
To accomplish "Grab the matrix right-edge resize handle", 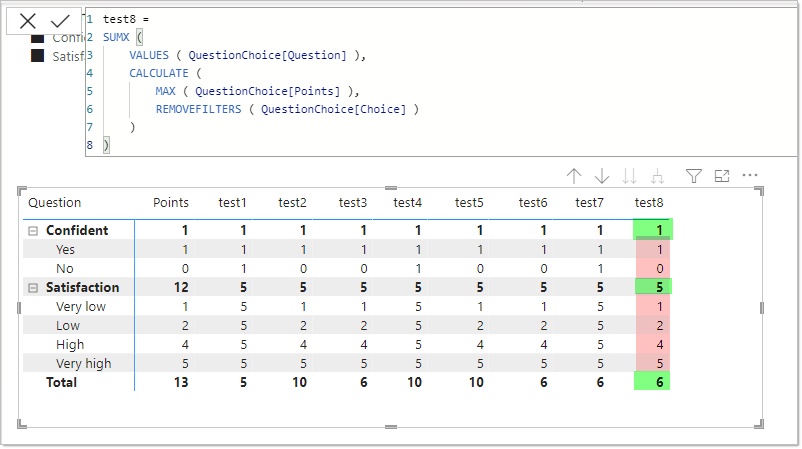I will pyautogui.click(x=762, y=308).
